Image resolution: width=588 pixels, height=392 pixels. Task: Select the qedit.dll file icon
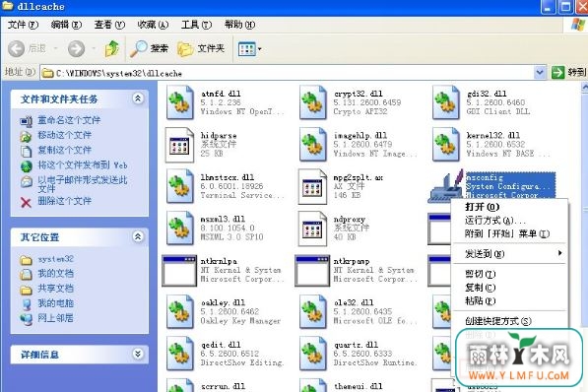click(180, 354)
